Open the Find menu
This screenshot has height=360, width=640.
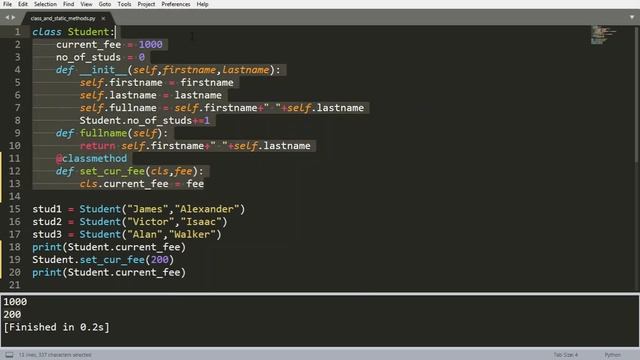pos(69,4)
